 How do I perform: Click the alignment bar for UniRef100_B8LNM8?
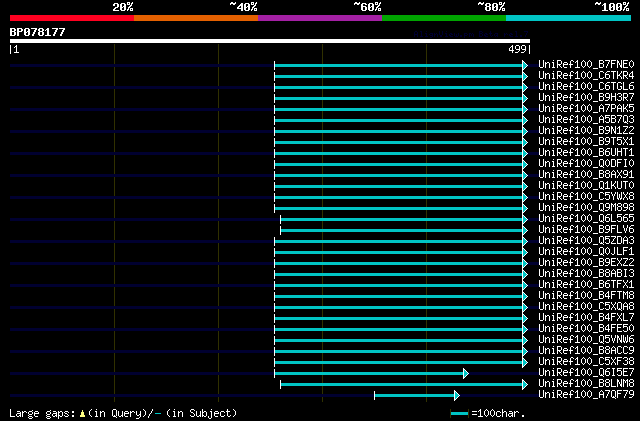coord(404,385)
